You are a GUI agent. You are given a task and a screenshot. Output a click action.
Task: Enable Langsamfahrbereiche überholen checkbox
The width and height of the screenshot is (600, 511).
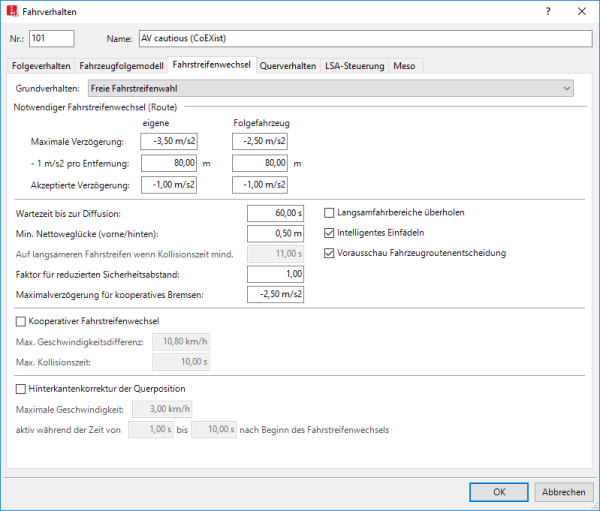(x=331, y=212)
